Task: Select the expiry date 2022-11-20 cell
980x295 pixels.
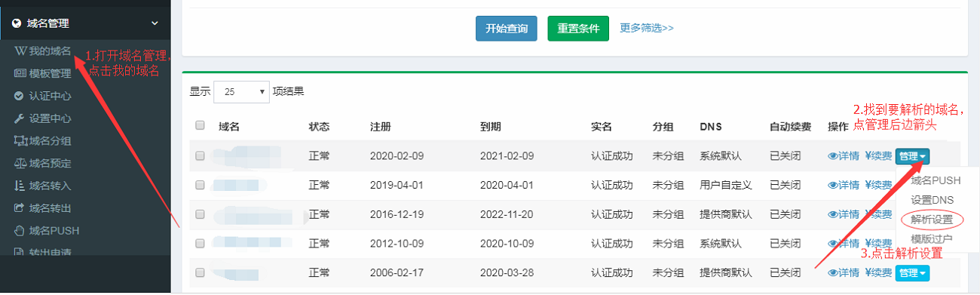Action: tap(507, 214)
